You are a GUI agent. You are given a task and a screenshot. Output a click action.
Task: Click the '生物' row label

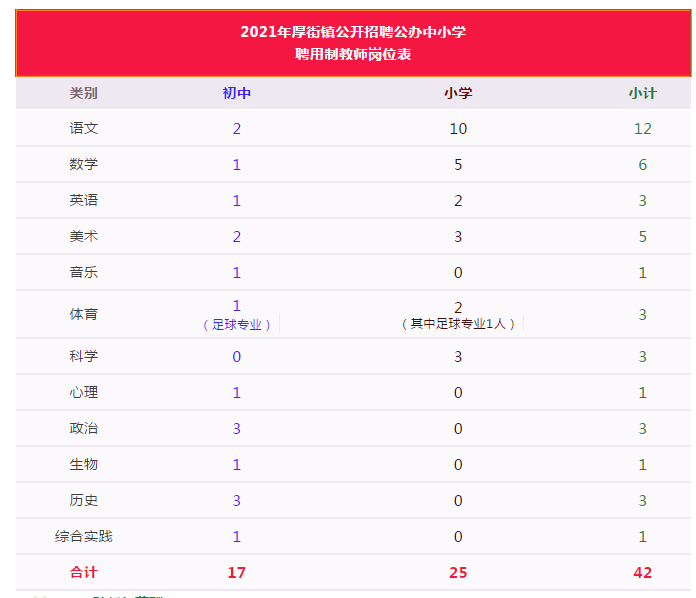(x=83, y=464)
